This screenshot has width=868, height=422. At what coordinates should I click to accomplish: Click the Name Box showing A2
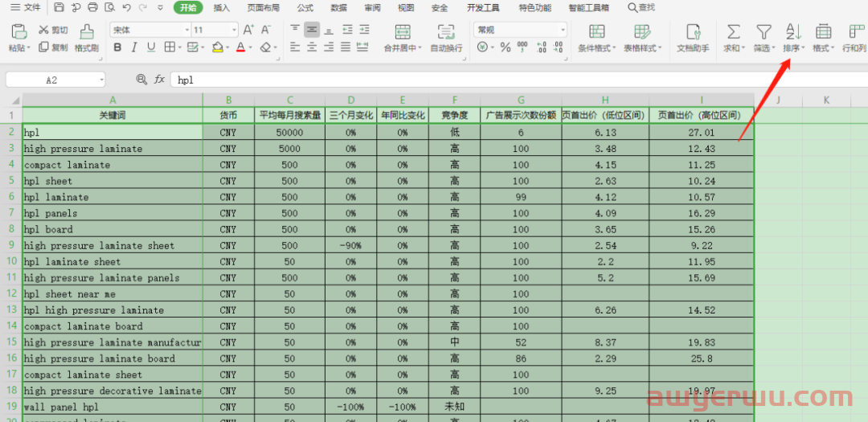(x=55, y=80)
